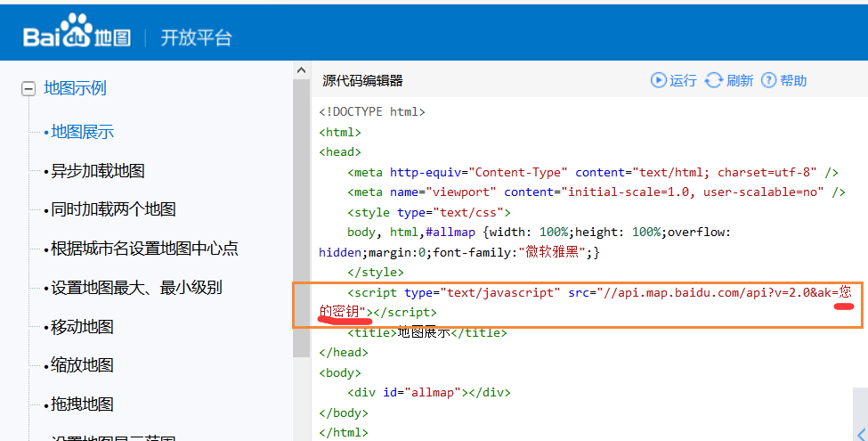The height and width of the screenshot is (441, 868).
Task: Click the 运行 play icon
Action: pyautogui.click(x=658, y=80)
